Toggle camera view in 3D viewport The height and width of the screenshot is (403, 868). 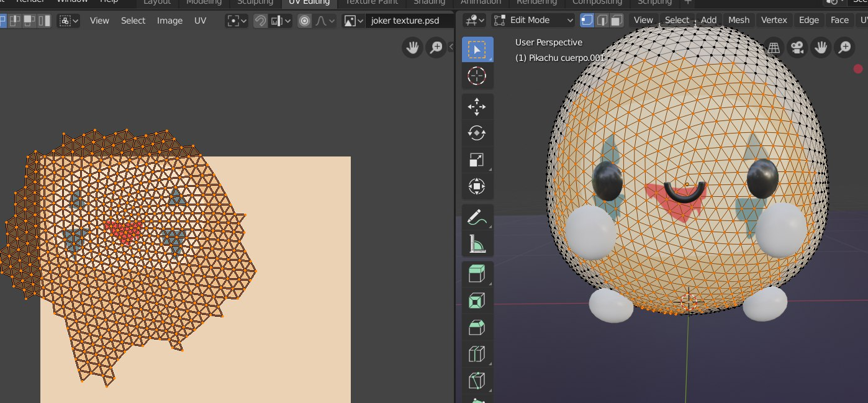[x=798, y=47]
